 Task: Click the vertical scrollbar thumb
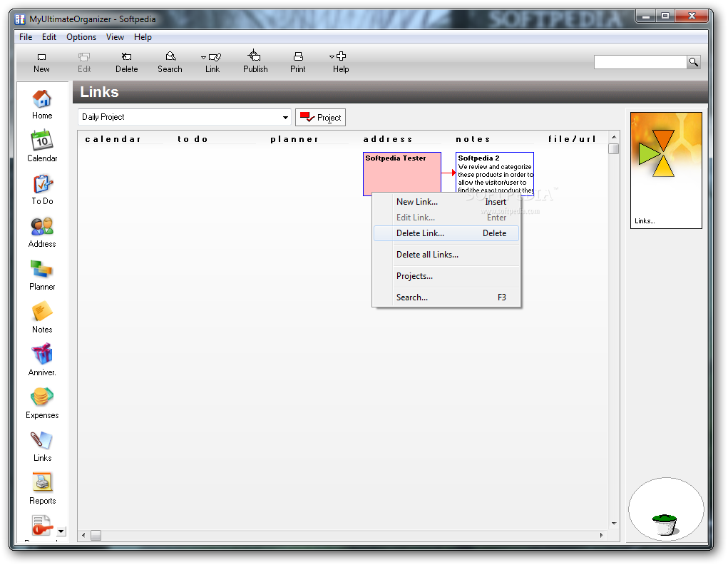(614, 148)
